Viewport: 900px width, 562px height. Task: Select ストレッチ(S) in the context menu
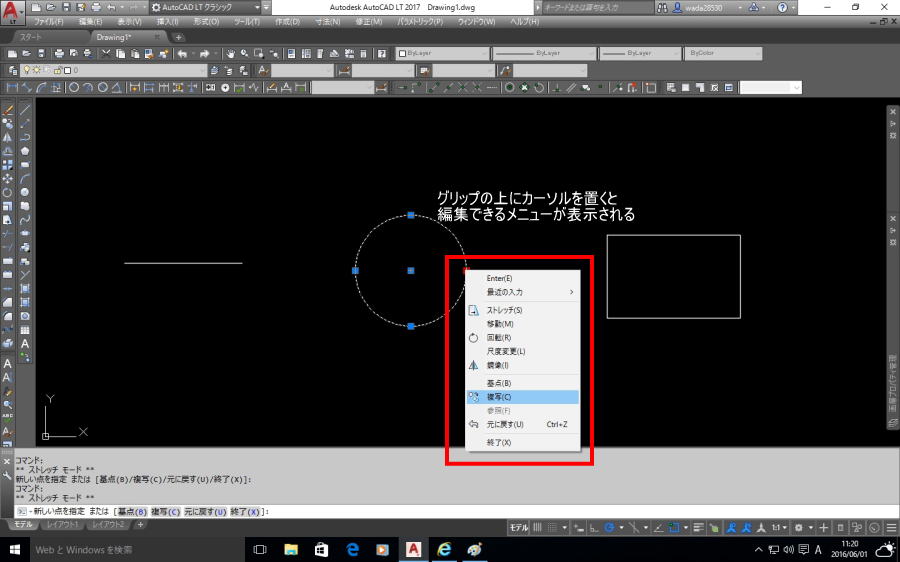[523, 310]
